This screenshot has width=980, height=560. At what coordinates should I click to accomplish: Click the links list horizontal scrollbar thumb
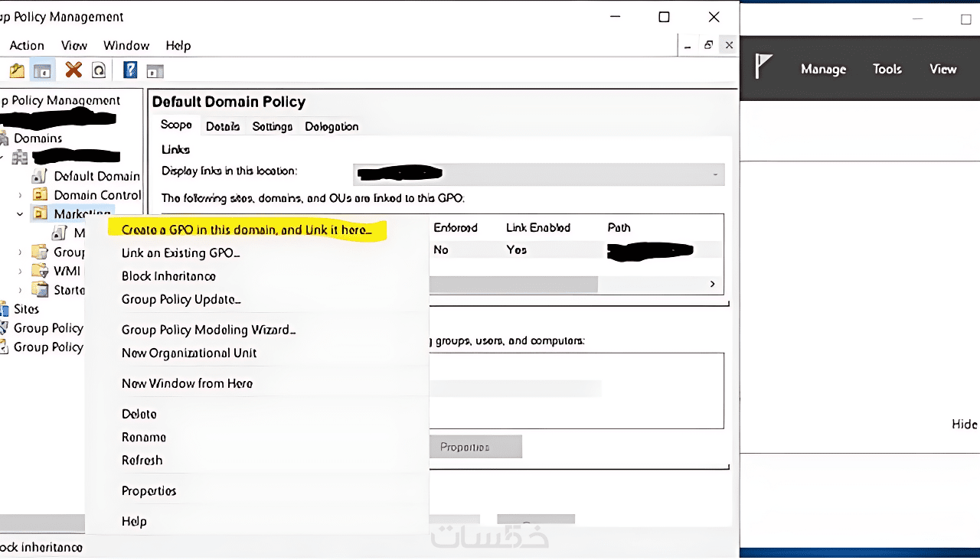pos(513,284)
